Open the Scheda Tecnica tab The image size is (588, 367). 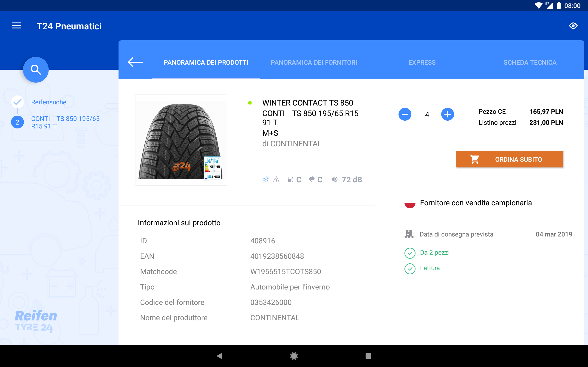click(x=530, y=62)
